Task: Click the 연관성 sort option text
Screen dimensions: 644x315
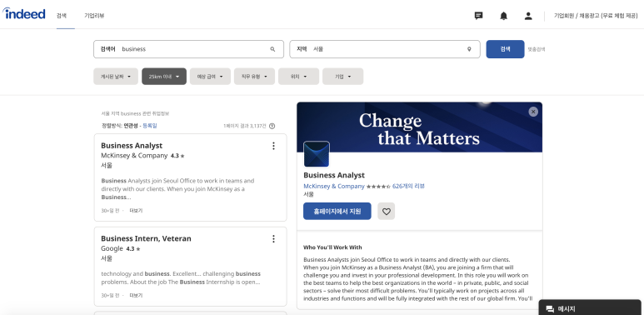Action: pyautogui.click(x=131, y=126)
